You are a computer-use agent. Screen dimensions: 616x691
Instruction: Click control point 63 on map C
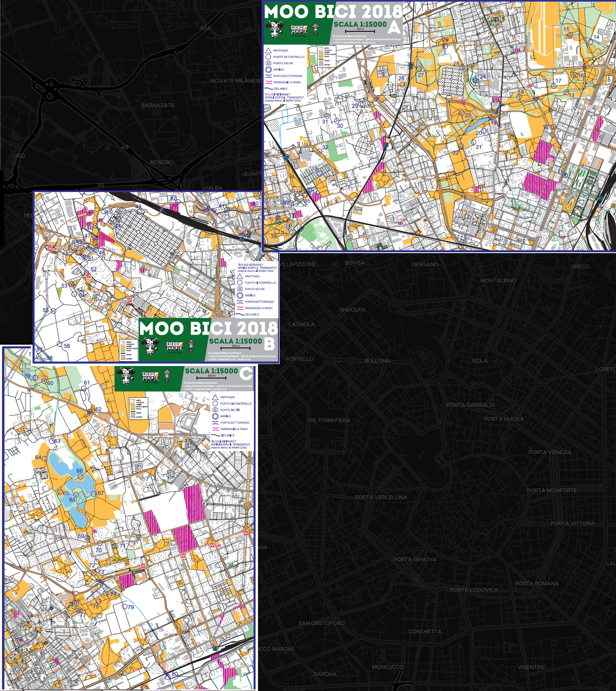(x=52, y=441)
